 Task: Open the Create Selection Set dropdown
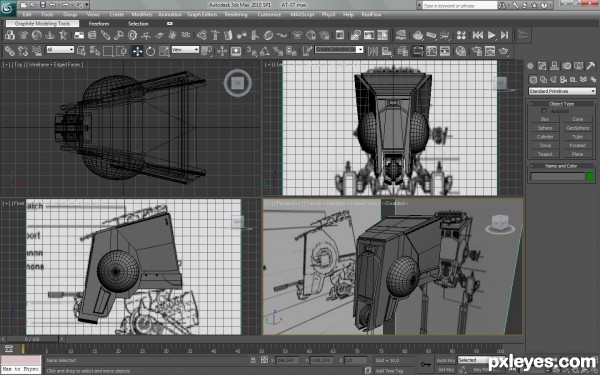coord(339,49)
